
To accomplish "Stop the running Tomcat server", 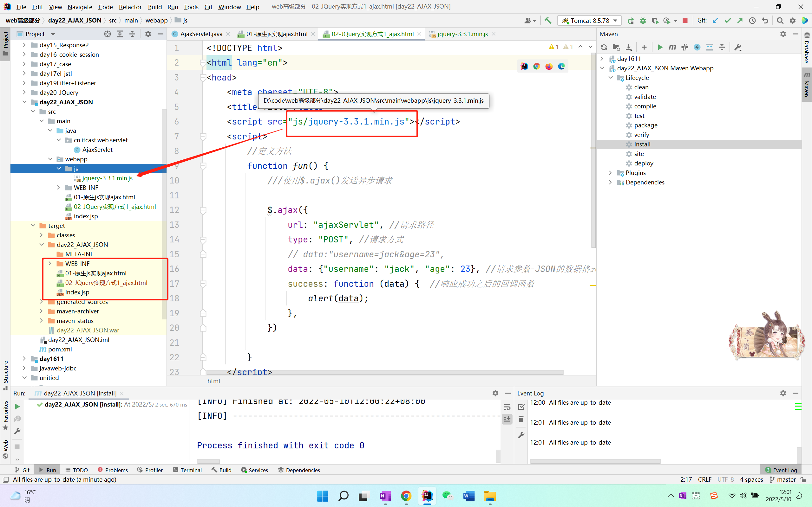I will [x=685, y=21].
